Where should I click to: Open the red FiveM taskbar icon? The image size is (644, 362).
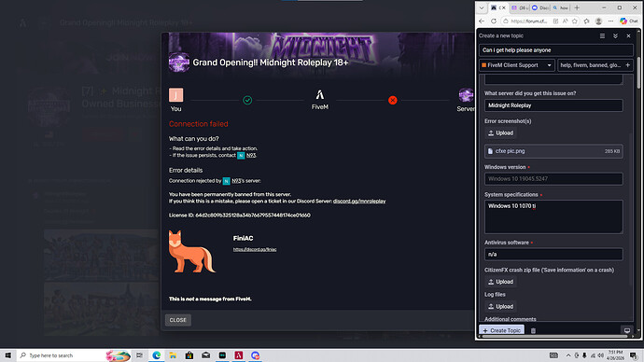[239, 355]
